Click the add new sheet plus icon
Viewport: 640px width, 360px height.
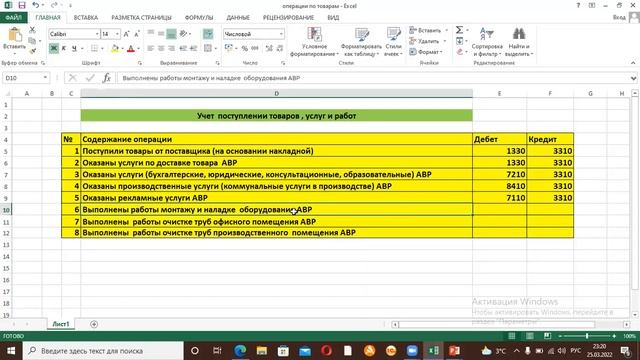(94, 324)
